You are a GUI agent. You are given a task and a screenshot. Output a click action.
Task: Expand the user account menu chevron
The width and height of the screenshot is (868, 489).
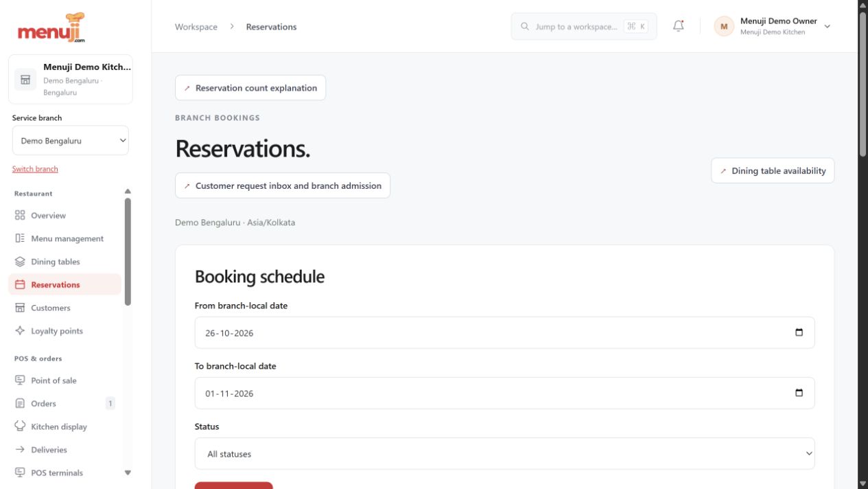click(x=827, y=27)
